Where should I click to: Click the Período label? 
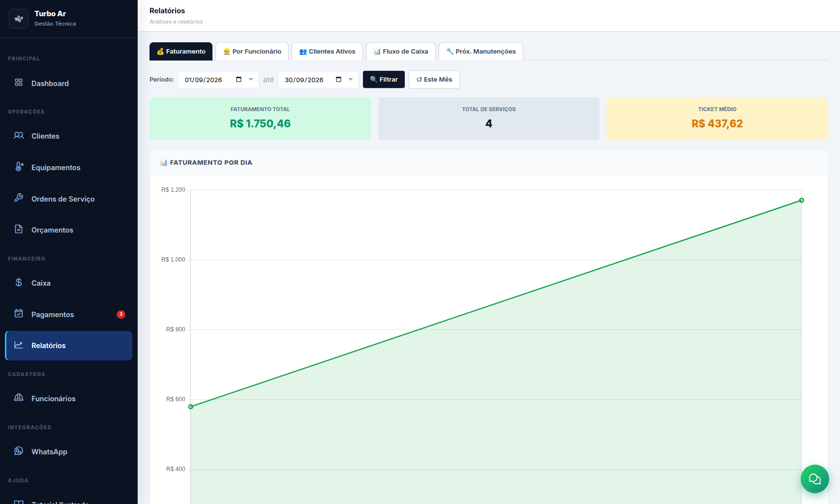(162, 80)
